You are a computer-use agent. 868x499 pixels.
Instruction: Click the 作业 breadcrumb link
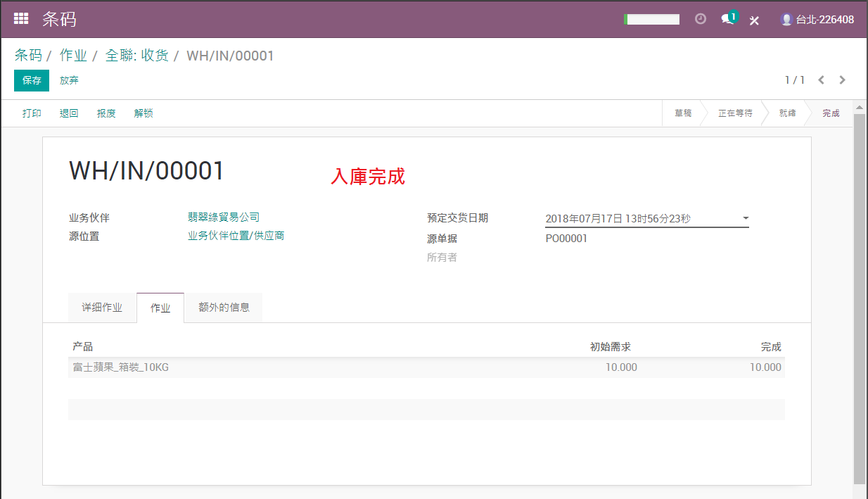(x=73, y=56)
